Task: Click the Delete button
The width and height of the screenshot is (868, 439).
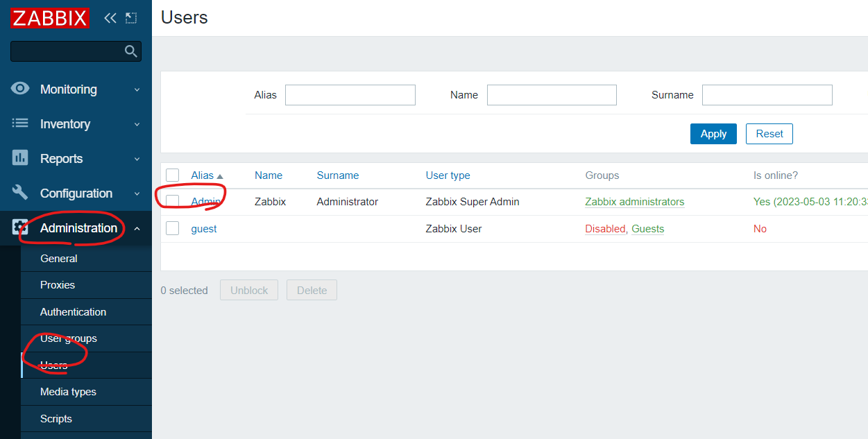Action: (x=312, y=291)
